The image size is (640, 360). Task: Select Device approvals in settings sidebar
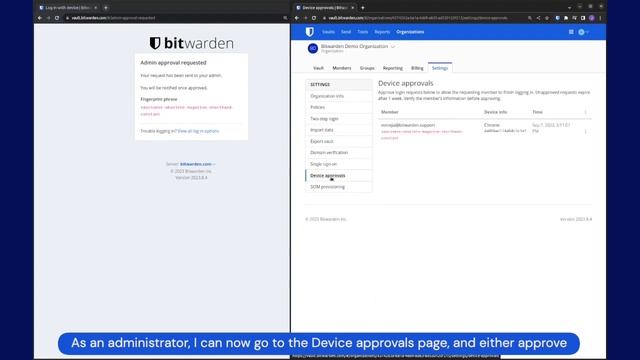[338, 176]
